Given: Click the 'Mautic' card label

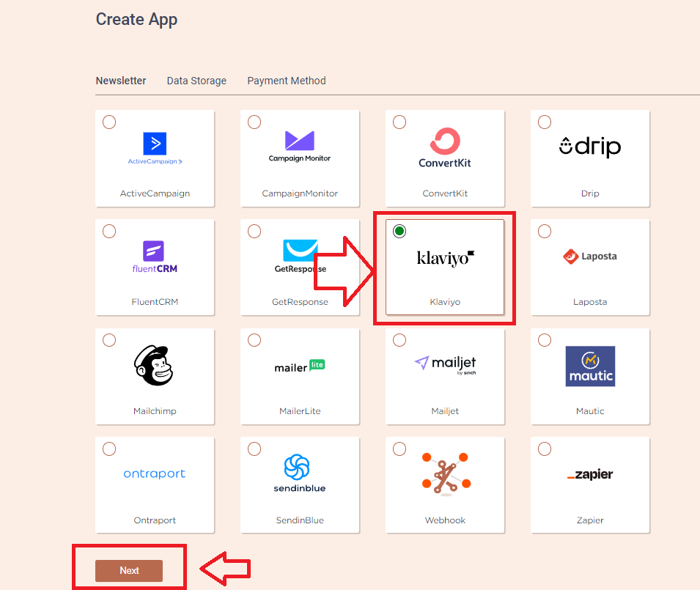Looking at the screenshot, I should (x=590, y=411).
